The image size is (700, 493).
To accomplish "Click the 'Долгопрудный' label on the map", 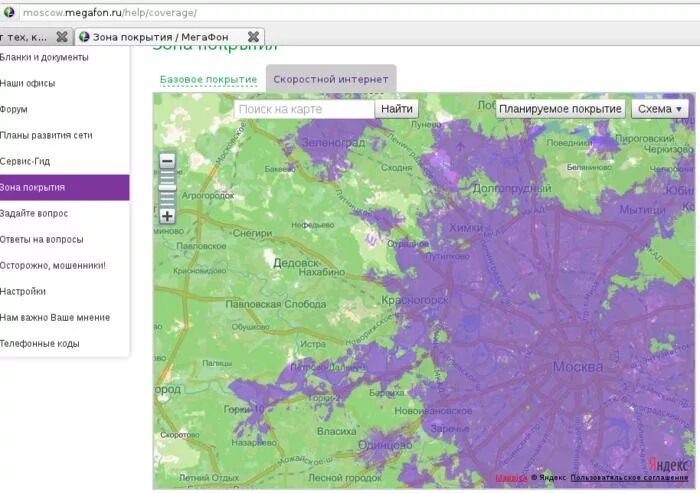I will pos(512,188).
